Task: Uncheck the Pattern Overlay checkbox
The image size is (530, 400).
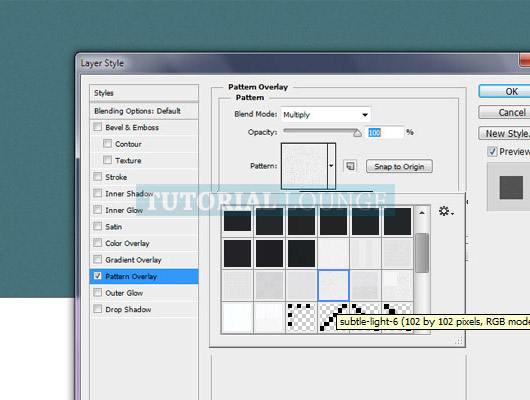Action: tap(98, 276)
